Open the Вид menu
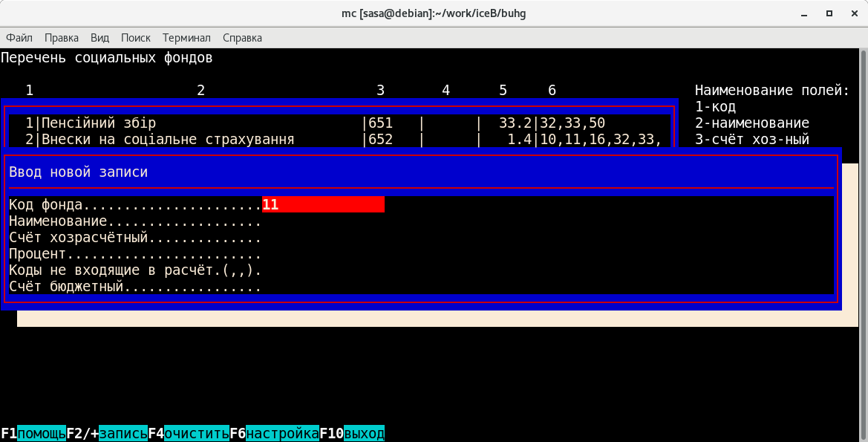Viewport: 868px width, 442px height. [99, 38]
